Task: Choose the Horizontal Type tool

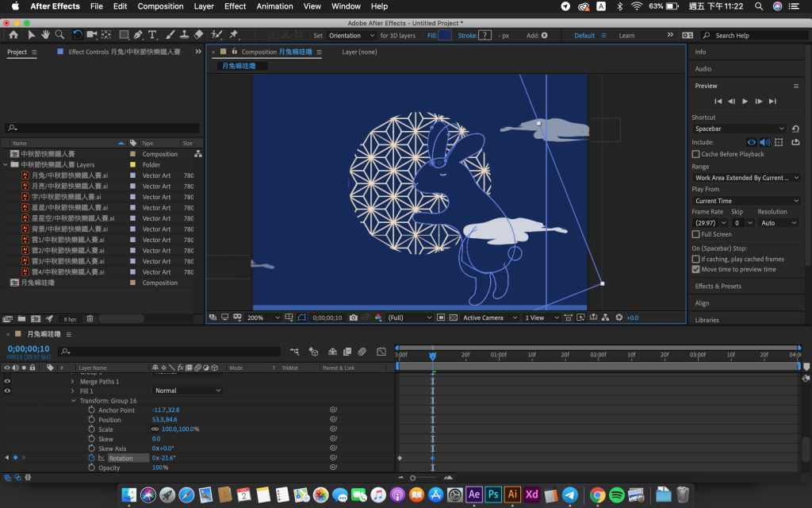Action: tap(152, 35)
